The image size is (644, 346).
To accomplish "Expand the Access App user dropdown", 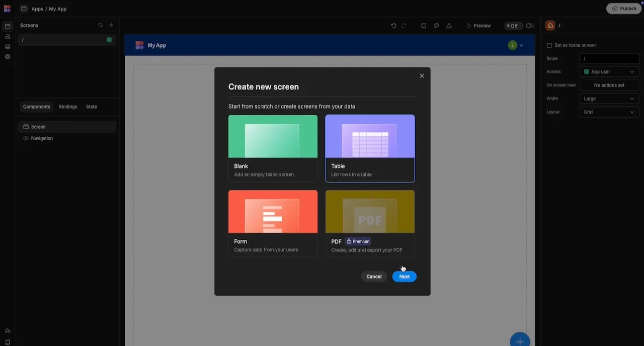I will pos(609,72).
